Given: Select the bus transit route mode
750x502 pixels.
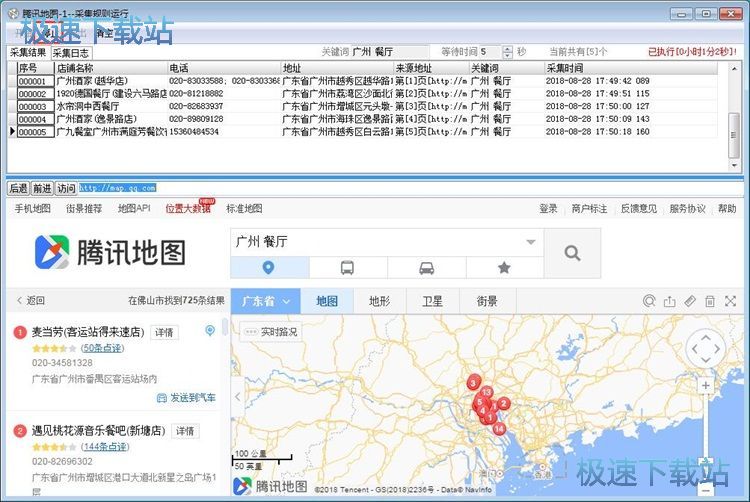Looking at the screenshot, I should click(x=348, y=268).
